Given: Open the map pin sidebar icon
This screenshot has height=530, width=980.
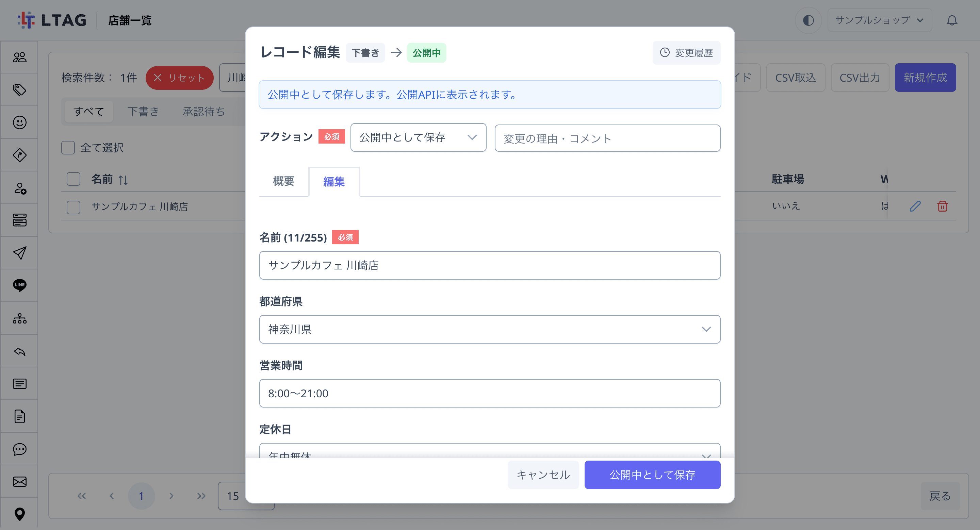Looking at the screenshot, I should coord(19,514).
